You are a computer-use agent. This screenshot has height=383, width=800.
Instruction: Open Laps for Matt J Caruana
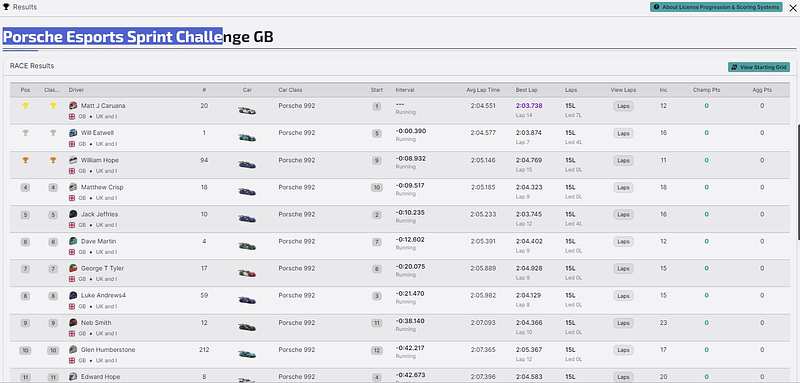point(623,106)
